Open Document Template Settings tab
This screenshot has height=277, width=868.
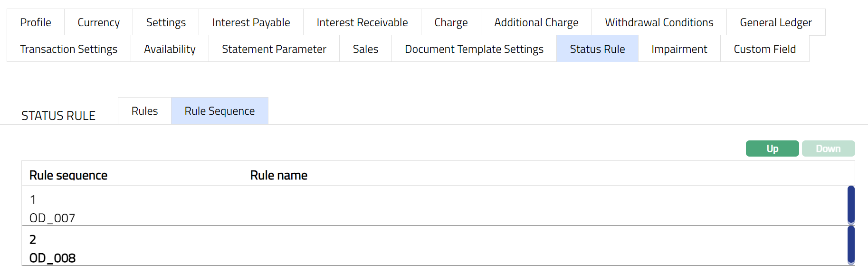[x=474, y=49]
